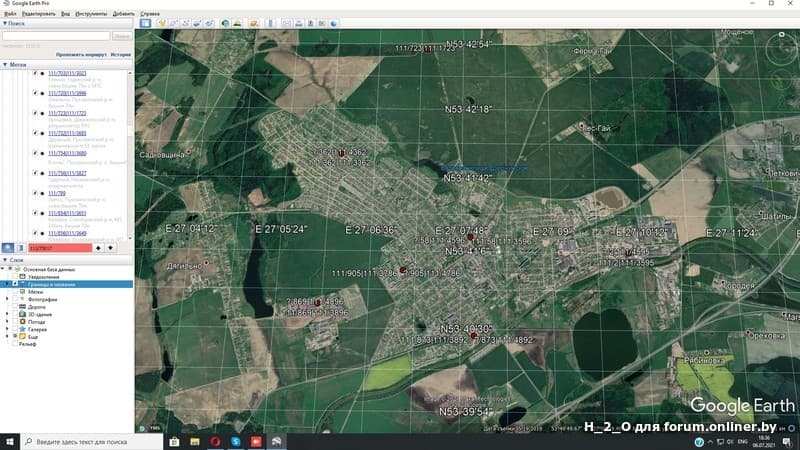Click the add placemark pin icon
The width and height of the screenshot is (800, 450).
161,22
